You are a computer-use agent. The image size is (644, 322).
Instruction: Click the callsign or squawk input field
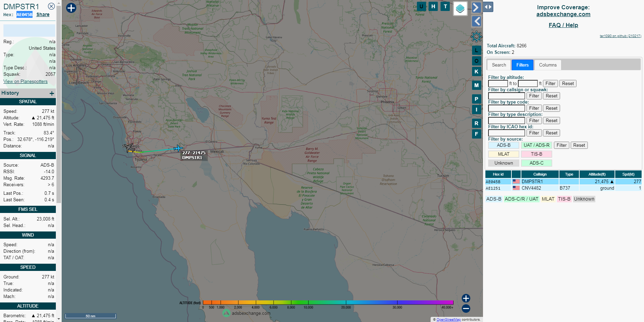click(506, 96)
